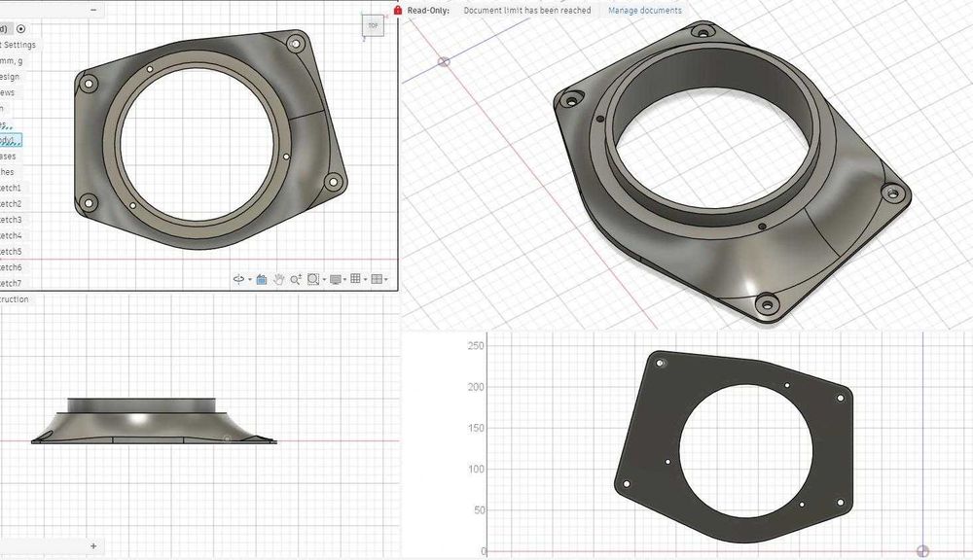973x560 pixels.
Task: Expand the Display Settings dropdown arrow
Action: [x=345, y=280]
